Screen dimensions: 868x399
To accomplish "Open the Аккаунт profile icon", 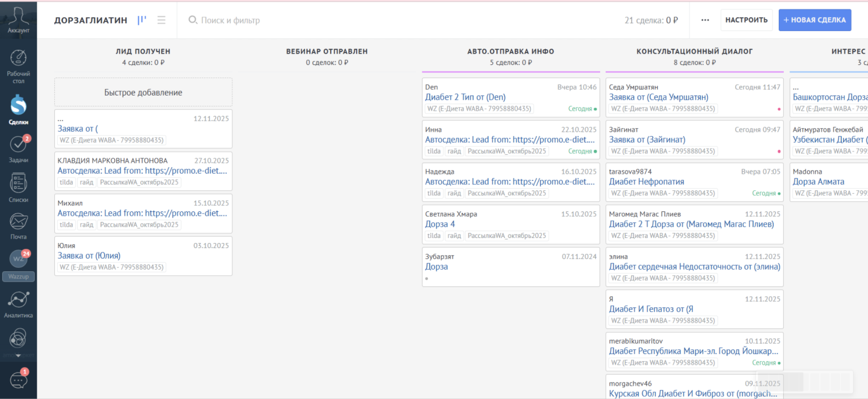I will click(x=18, y=19).
